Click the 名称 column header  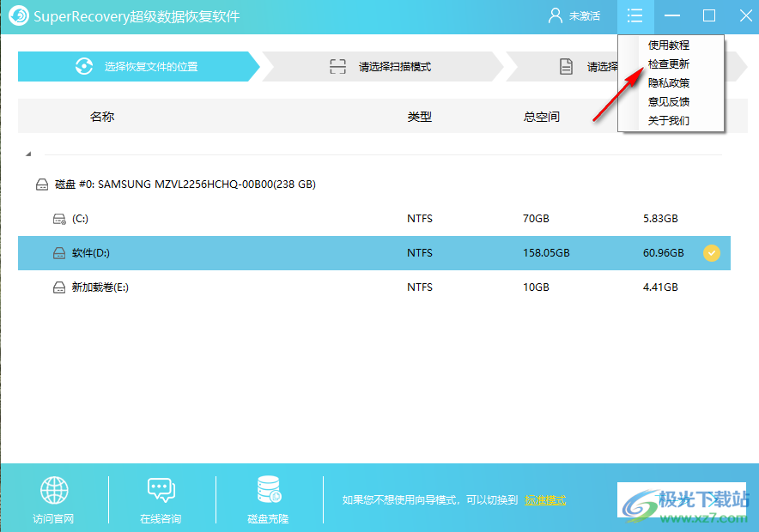[x=102, y=117]
